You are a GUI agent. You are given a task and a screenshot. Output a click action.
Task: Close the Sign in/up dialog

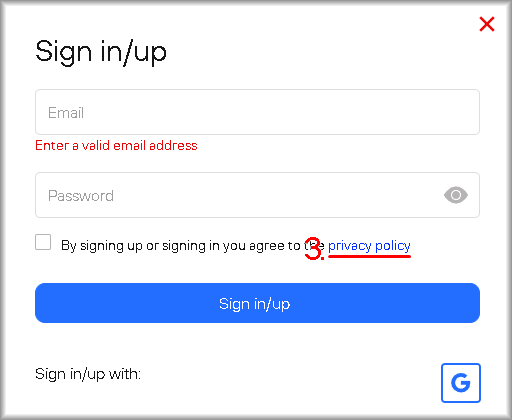point(487,24)
